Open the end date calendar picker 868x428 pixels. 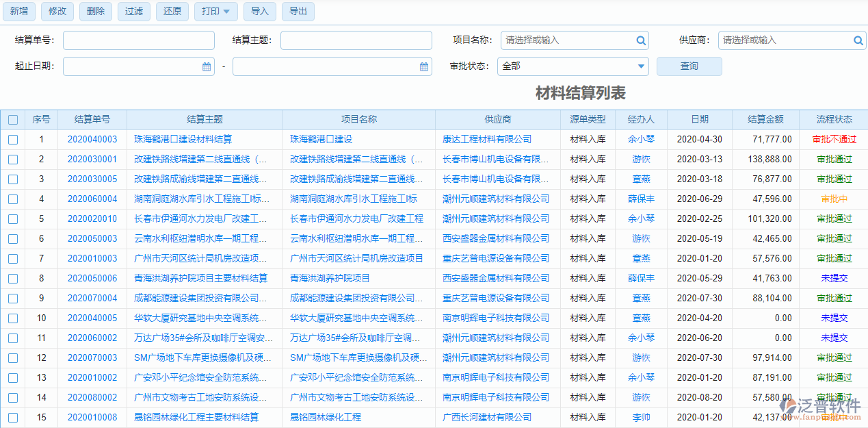click(x=424, y=66)
